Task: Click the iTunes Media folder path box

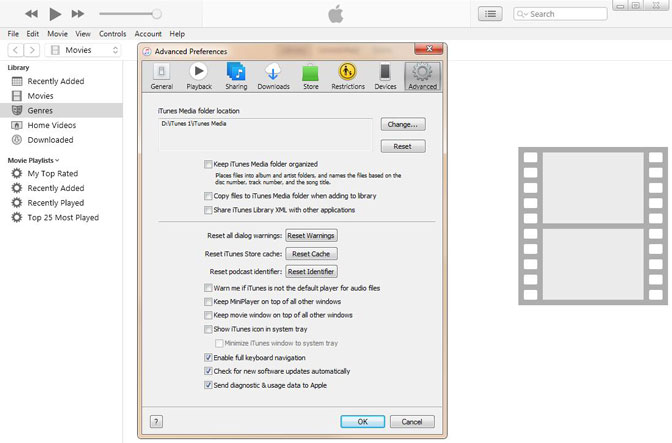Action: tap(265, 135)
